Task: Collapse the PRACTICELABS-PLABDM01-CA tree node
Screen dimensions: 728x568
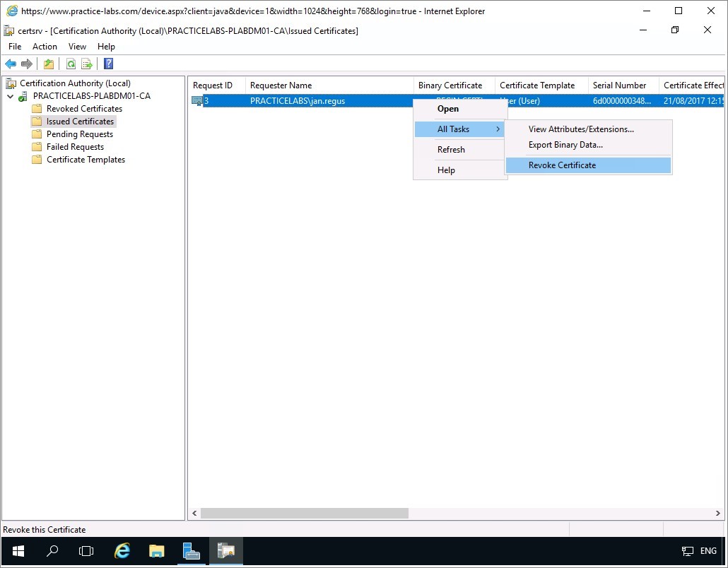Action: 10,97
